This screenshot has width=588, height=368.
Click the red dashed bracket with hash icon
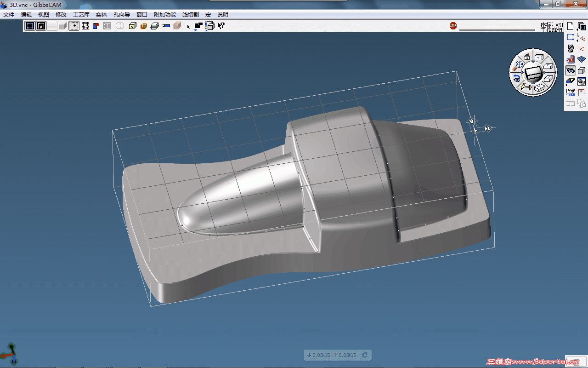coord(582,92)
